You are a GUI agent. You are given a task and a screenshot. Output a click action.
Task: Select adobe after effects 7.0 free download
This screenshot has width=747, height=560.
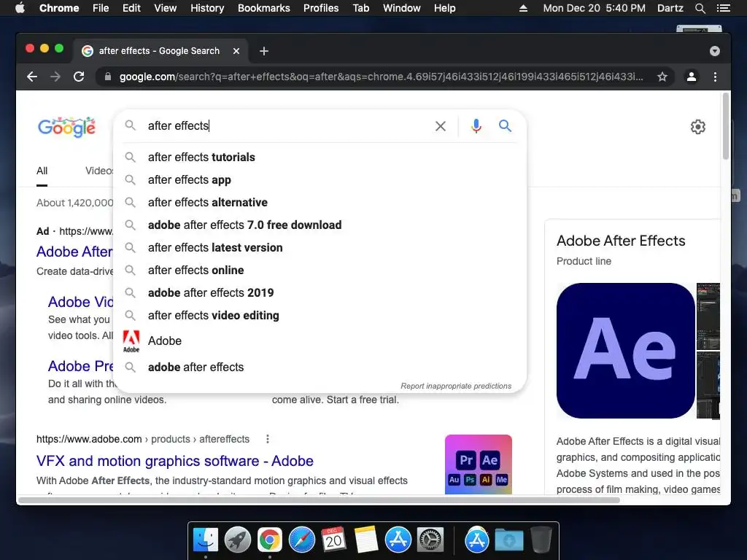tap(320, 225)
